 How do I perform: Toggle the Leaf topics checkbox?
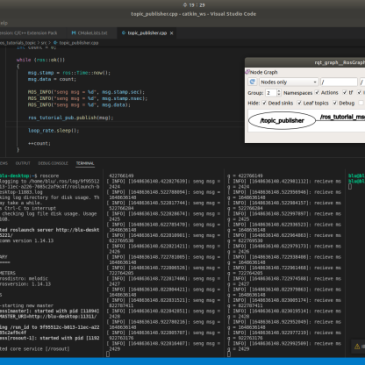coord(299,103)
